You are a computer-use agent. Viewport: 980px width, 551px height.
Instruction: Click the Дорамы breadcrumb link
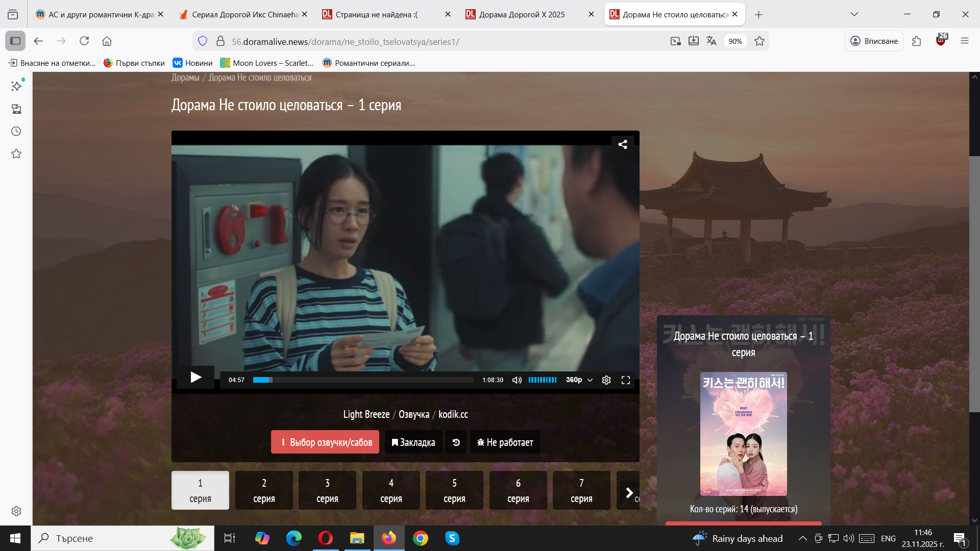[x=185, y=78]
